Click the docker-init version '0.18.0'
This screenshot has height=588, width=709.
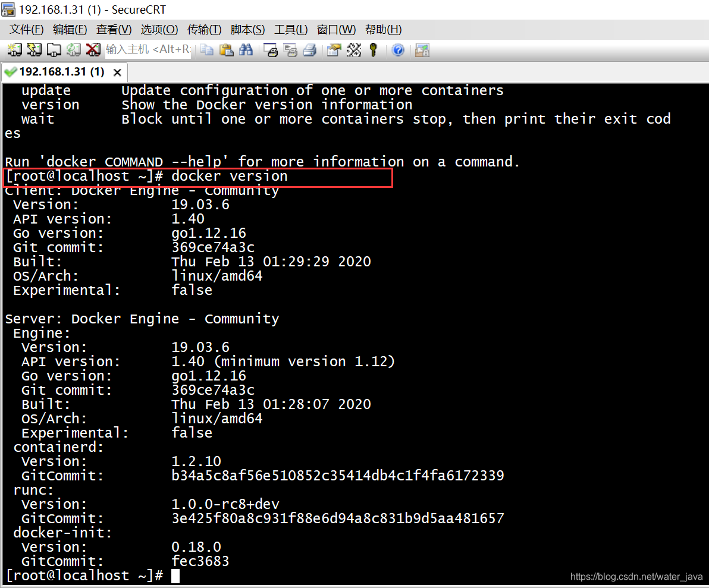(196, 547)
